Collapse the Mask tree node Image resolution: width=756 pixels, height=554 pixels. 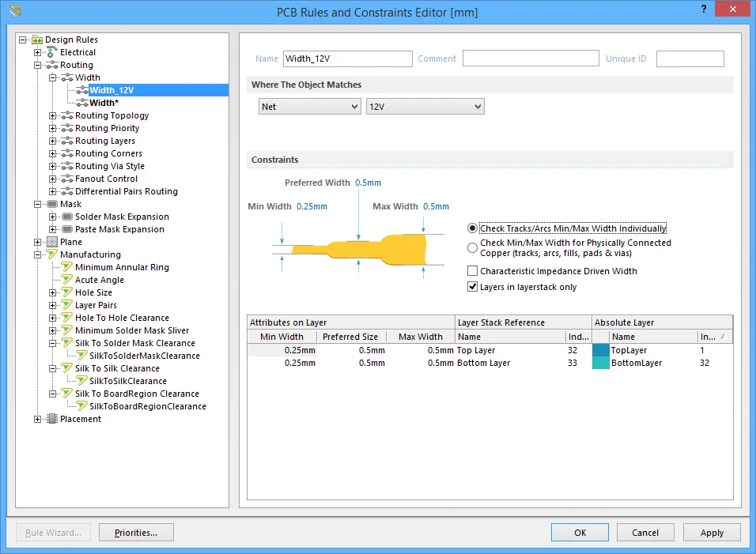38,204
